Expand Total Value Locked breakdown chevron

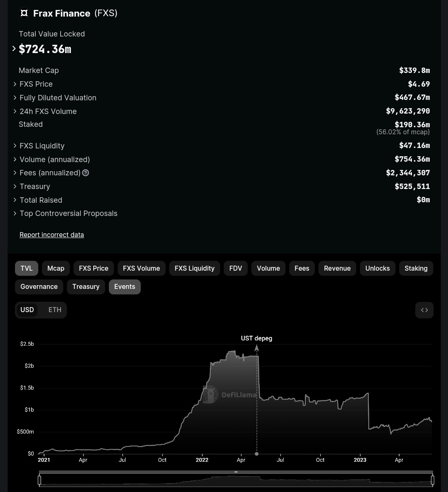tap(14, 48)
